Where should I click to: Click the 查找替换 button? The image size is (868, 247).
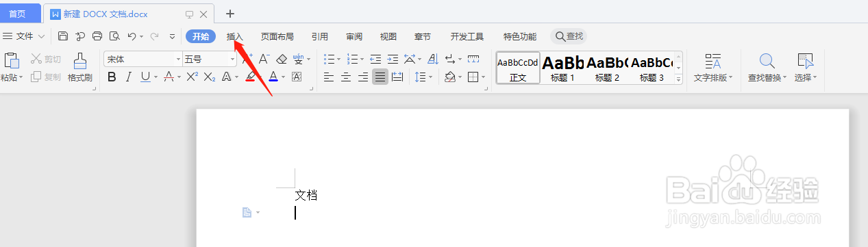[x=767, y=67]
